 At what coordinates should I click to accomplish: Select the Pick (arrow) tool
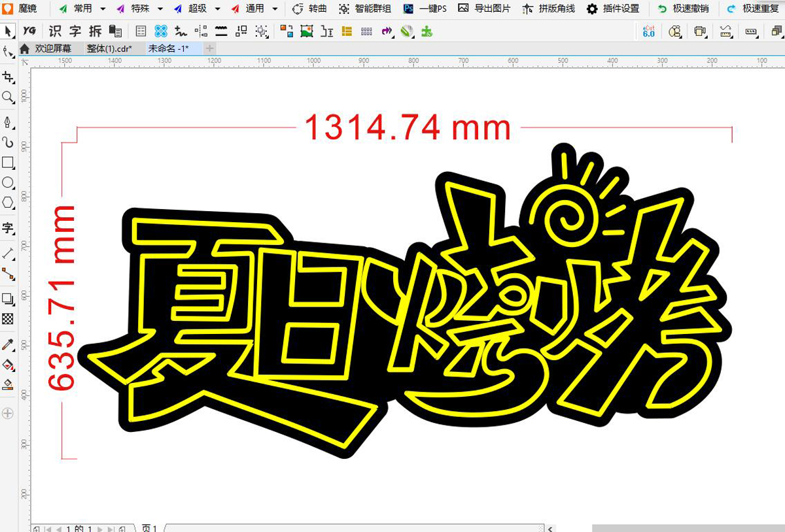[x=8, y=31]
